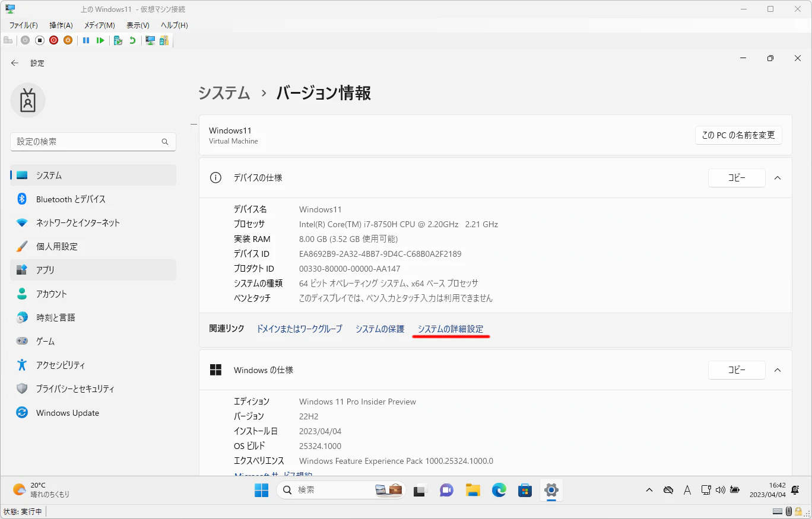
Task: Click the OneDrive cloud tray icon
Action: pyautogui.click(x=668, y=490)
